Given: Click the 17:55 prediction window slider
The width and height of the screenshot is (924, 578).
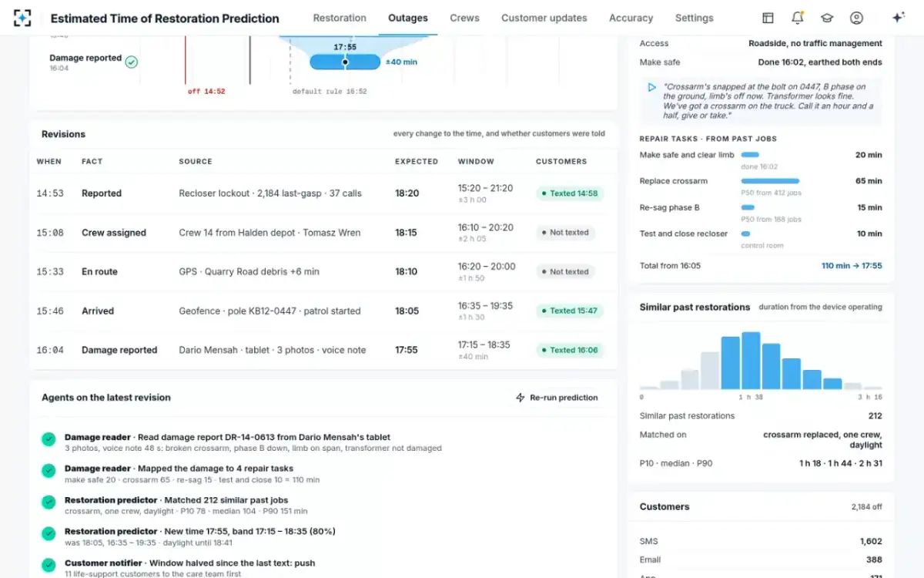Looking at the screenshot, I should click(x=345, y=62).
